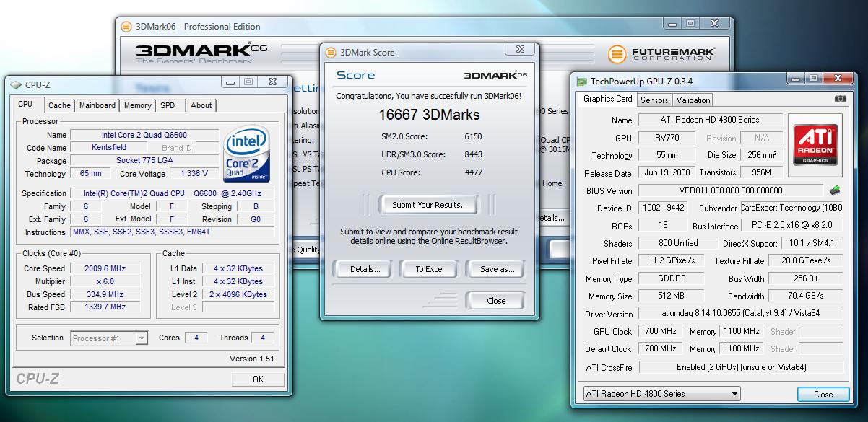Screen dimensions: 868x422
Task: Click the 3DMark Score title bar icon
Action: click(x=331, y=52)
